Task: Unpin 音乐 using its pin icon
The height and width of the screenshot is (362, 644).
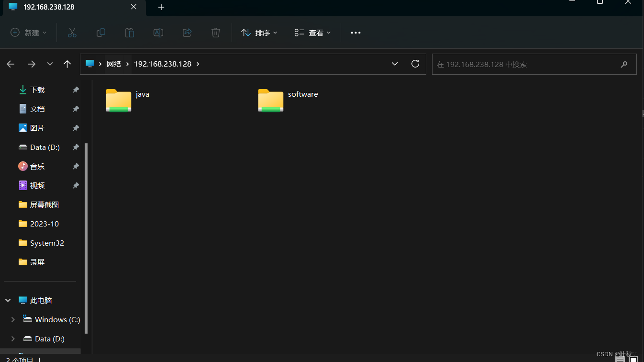Action: point(76,166)
